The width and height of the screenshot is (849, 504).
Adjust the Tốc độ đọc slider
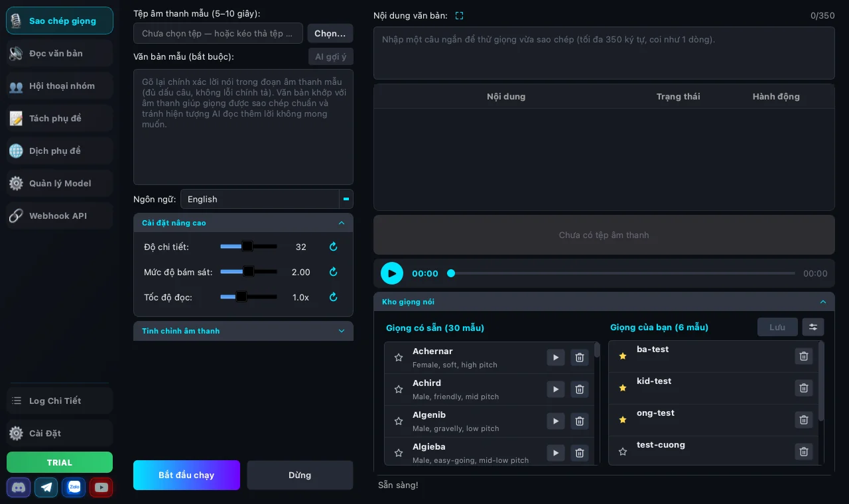(249, 297)
